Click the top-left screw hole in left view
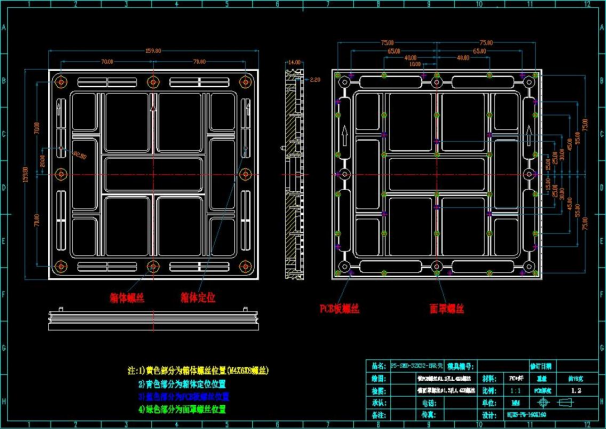This screenshot has width=606, height=429. (x=62, y=81)
